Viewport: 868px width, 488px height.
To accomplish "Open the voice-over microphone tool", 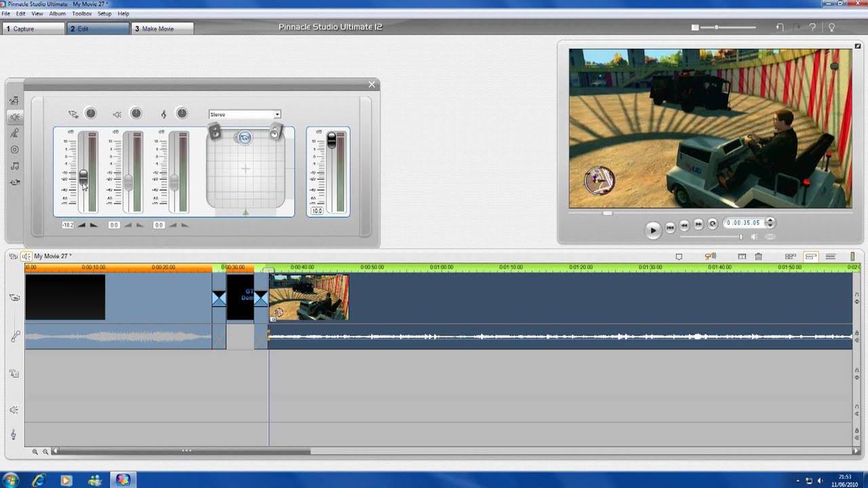I will (x=14, y=134).
